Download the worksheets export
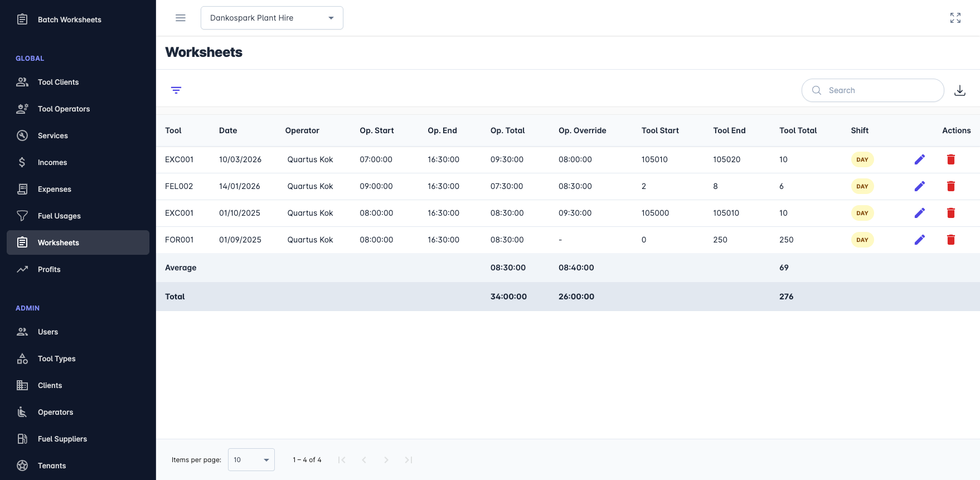This screenshot has height=480, width=980. click(x=960, y=90)
